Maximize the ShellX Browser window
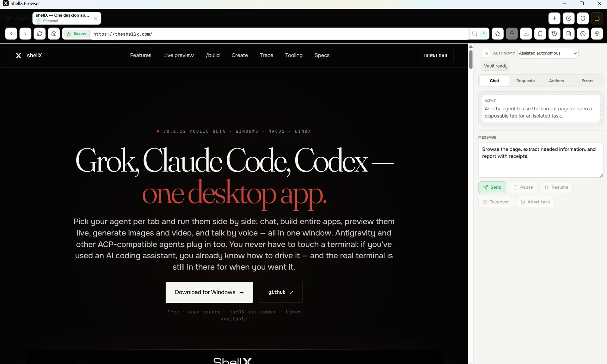 (582, 3)
